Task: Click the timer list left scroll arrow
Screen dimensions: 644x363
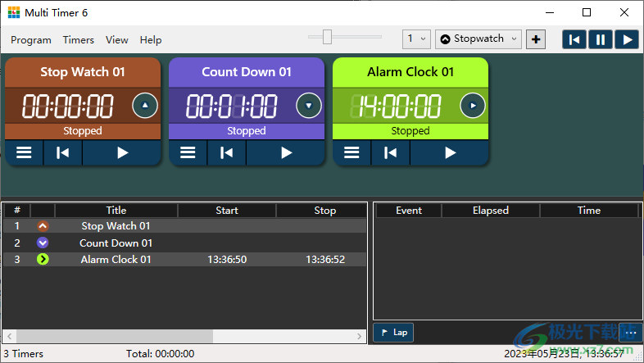Action: (10, 336)
